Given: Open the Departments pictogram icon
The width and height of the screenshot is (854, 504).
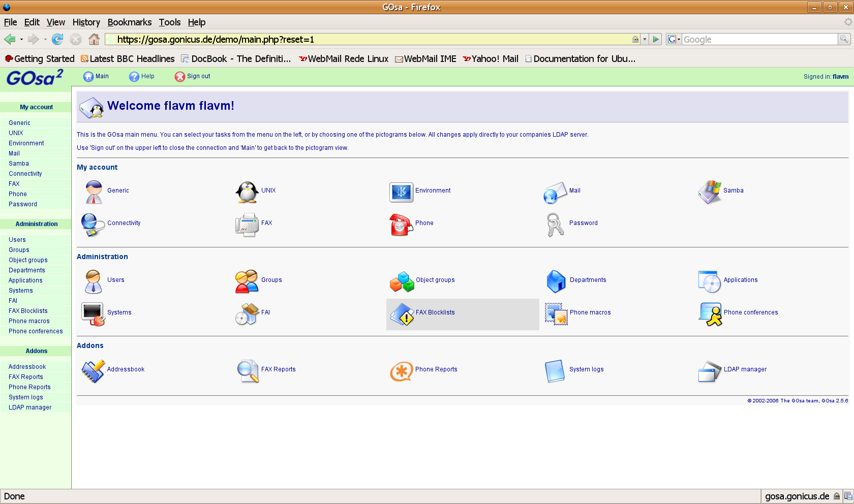Looking at the screenshot, I should 556,281.
